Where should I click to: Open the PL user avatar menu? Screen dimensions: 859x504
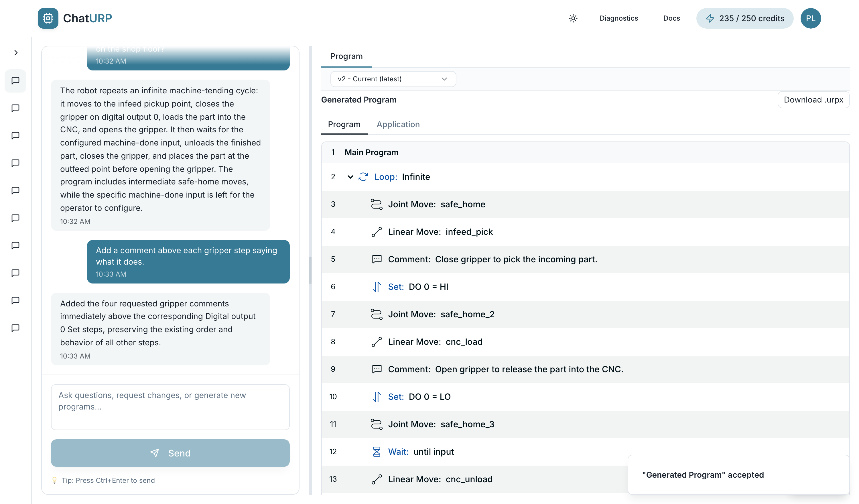(811, 18)
